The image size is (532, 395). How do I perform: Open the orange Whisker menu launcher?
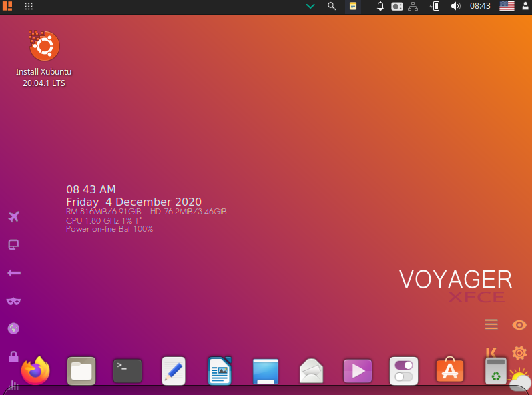point(7,6)
